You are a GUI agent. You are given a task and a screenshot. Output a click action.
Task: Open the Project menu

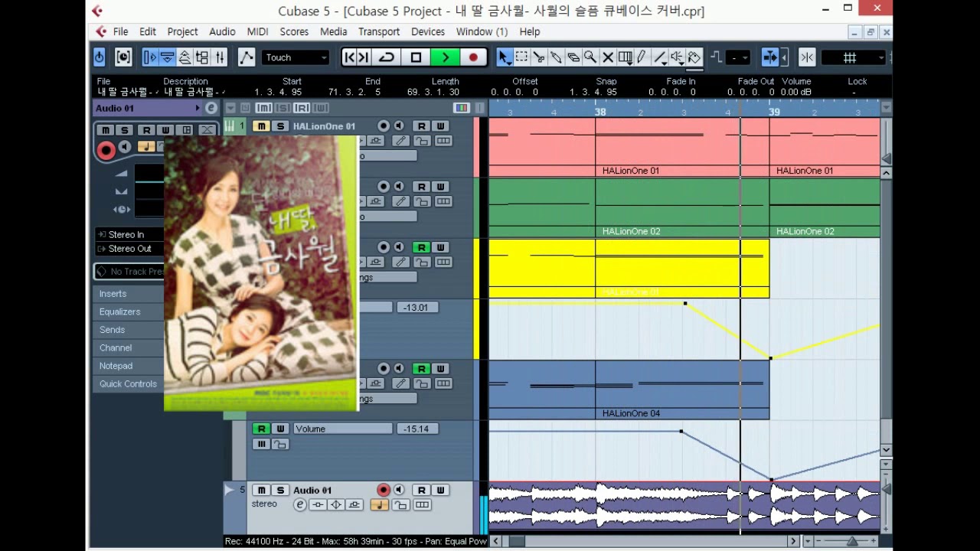(182, 31)
